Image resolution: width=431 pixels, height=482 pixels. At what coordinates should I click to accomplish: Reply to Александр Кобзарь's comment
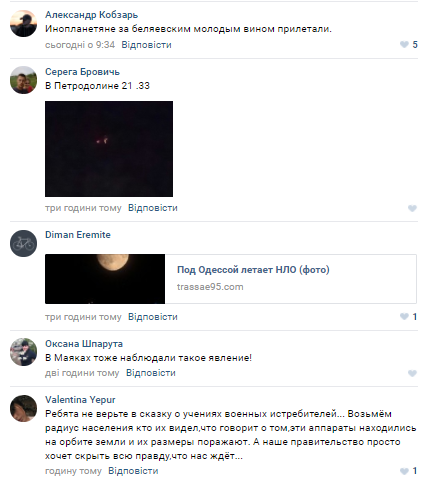point(146,45)
